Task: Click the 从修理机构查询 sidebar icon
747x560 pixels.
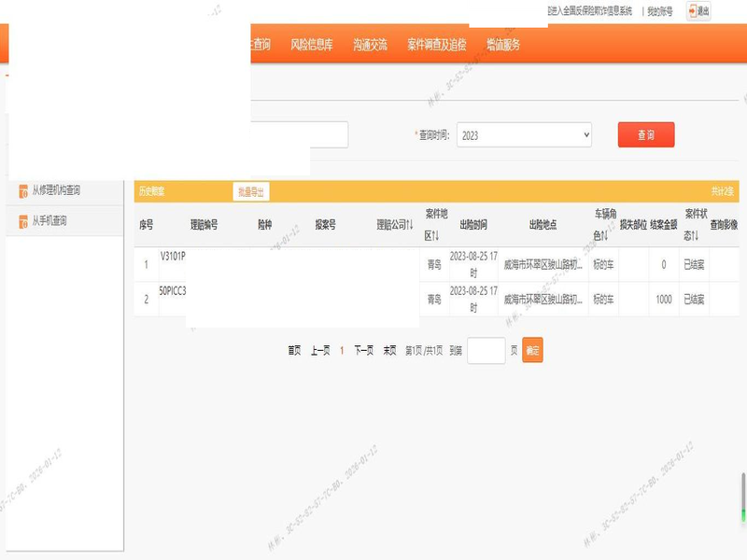Action: (x=24, y=190)
